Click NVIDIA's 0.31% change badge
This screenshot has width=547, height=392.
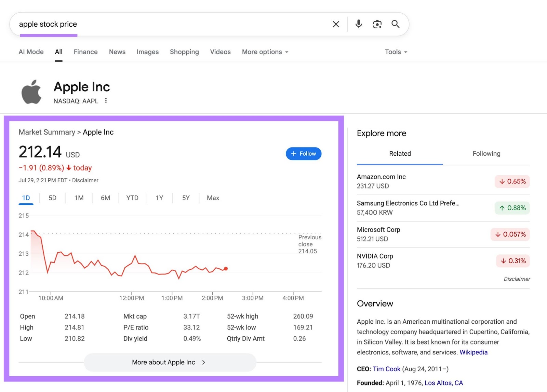pos(513,261)
